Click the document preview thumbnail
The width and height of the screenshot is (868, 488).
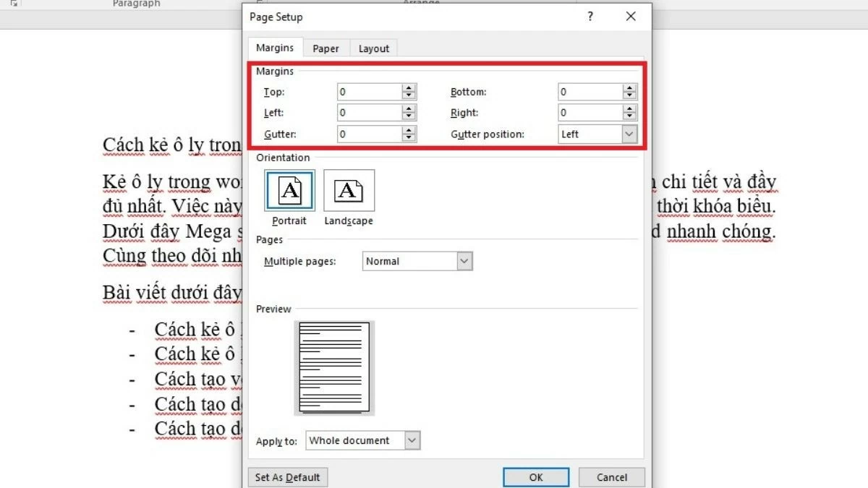point(335,367)
